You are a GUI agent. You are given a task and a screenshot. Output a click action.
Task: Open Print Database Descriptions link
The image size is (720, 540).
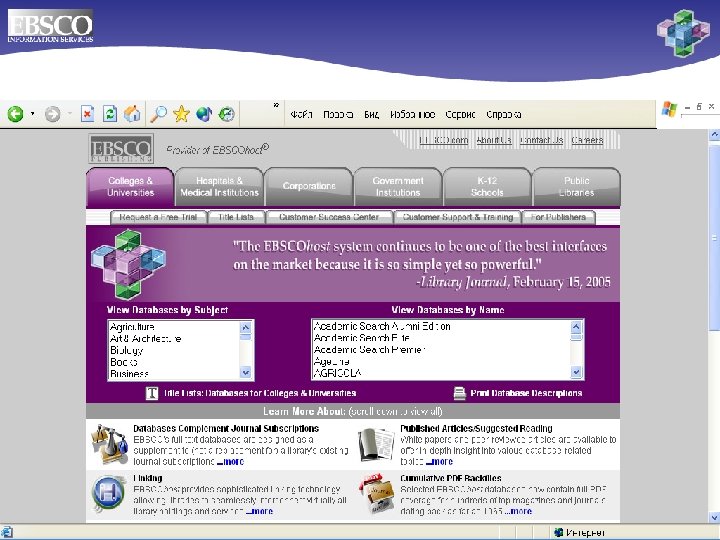(x=526, y=394)
